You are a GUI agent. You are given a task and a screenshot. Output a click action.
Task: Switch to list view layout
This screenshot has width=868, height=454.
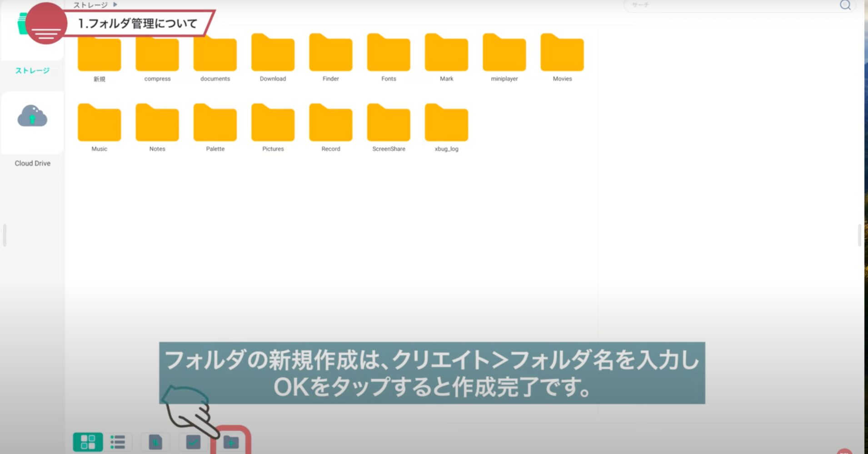pyautogui.click(x=118, y=442)
